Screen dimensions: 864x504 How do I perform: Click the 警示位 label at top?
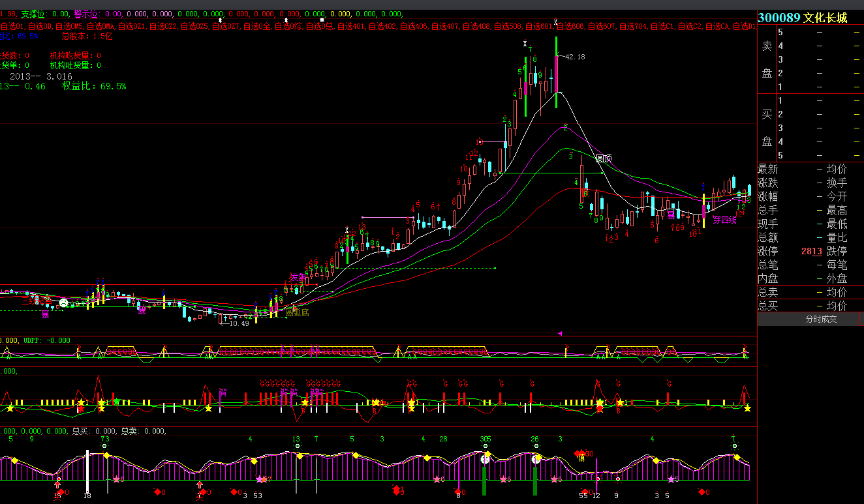pos(88,14)
